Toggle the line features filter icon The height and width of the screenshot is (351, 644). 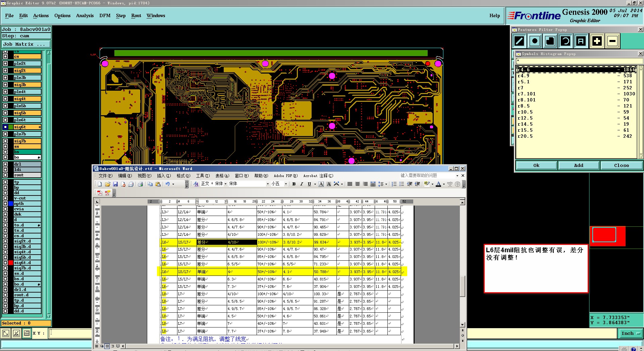click(519, 41)
